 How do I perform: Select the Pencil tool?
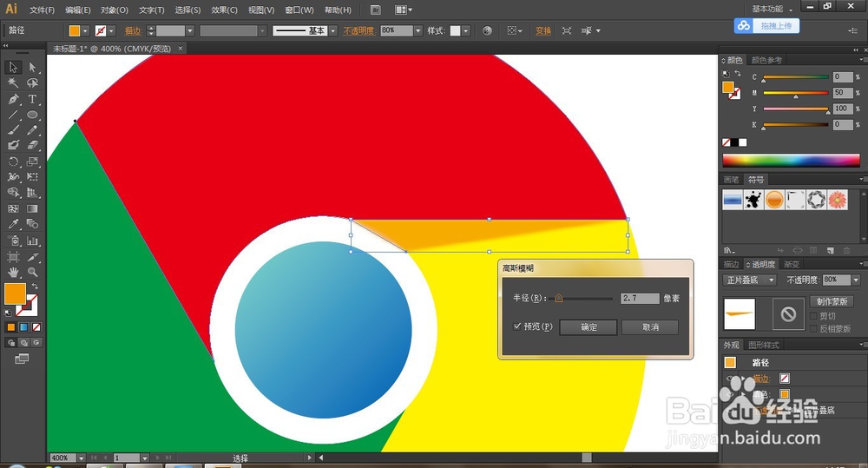(32, 129)
